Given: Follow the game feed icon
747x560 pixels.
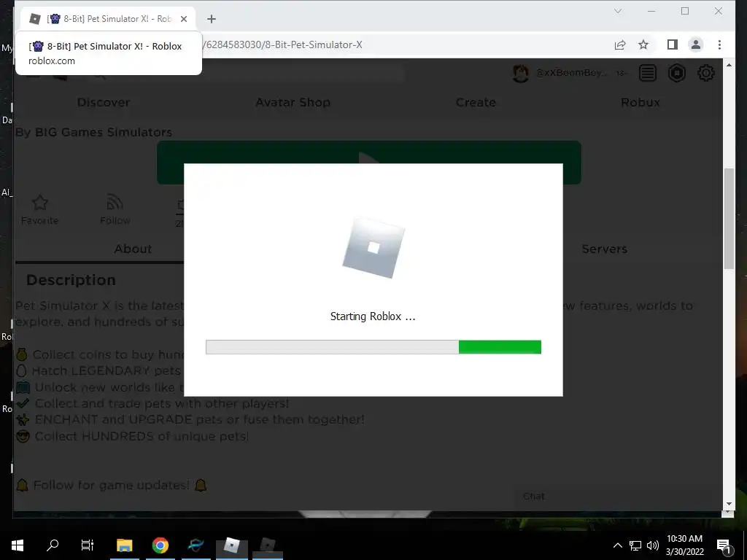Looking at the screenshot, I should (x=115, y=209).
